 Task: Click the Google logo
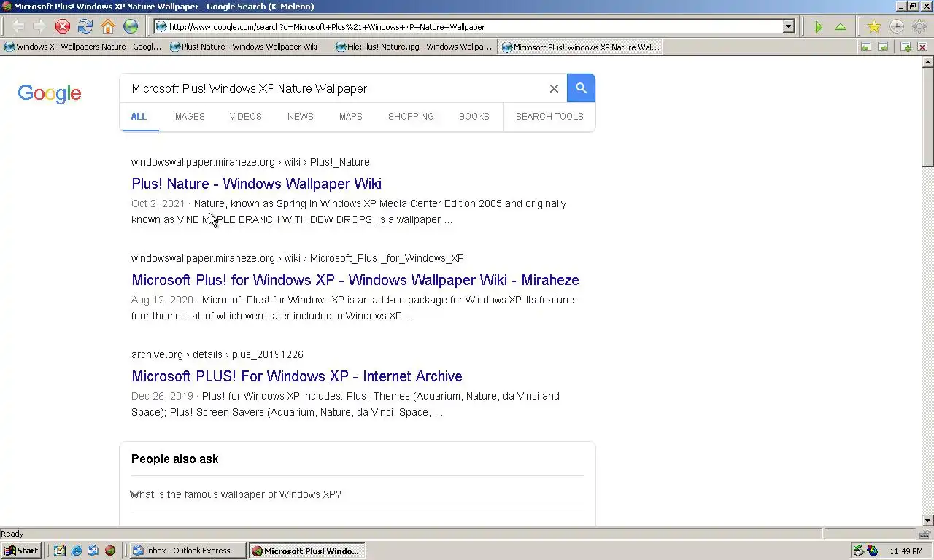click(x=50, y=93)
